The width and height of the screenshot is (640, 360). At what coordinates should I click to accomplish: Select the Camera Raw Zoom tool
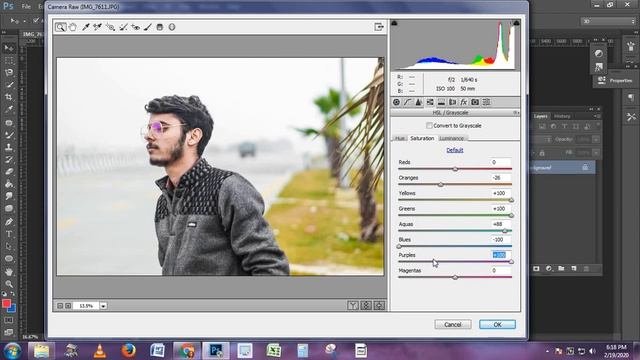point(60,27)
